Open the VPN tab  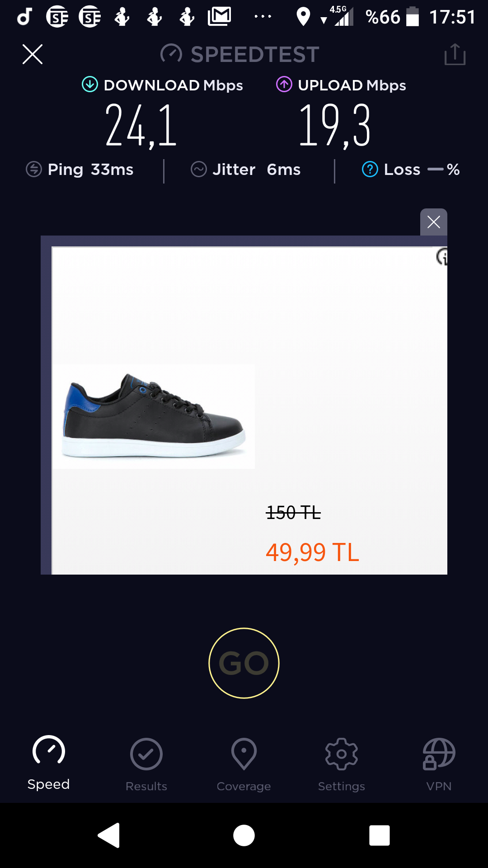439,765
